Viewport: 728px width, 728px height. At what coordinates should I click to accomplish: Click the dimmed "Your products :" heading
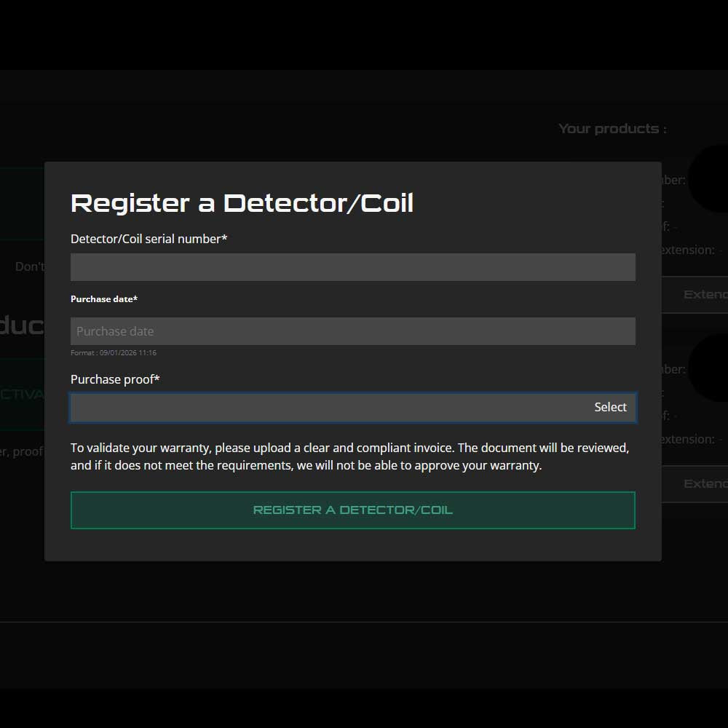click(612, 129)
